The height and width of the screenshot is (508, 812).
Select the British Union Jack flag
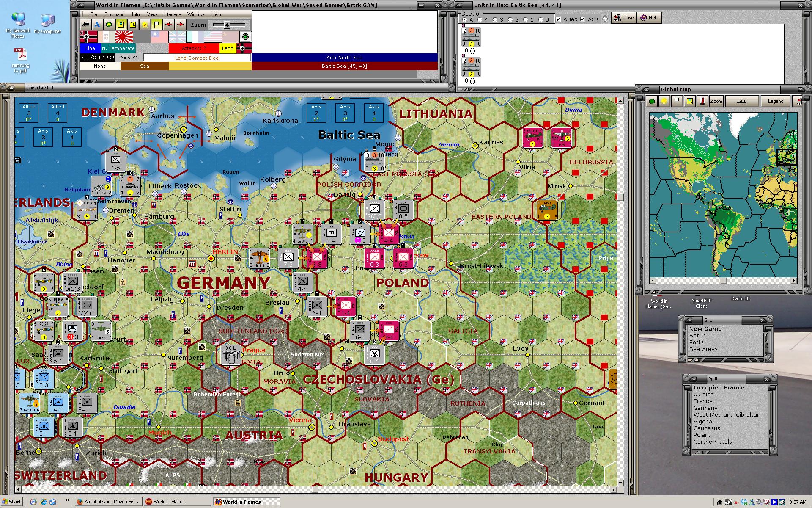point(178,37)
